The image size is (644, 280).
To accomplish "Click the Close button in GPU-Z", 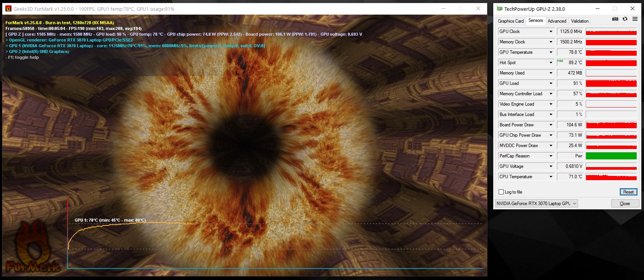I will tap(625, 204).
